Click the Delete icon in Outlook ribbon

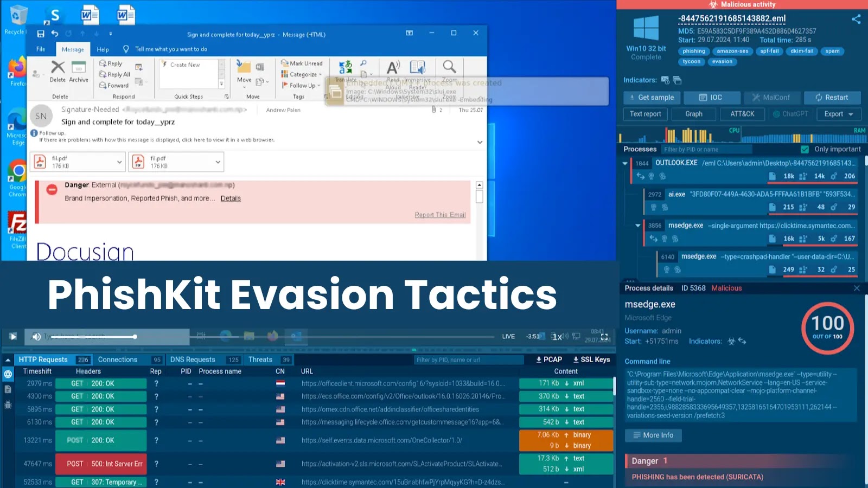[x=58, y=67]
